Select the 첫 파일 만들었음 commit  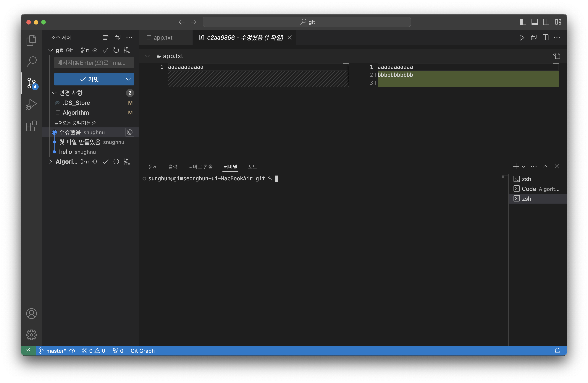[80, 142]
